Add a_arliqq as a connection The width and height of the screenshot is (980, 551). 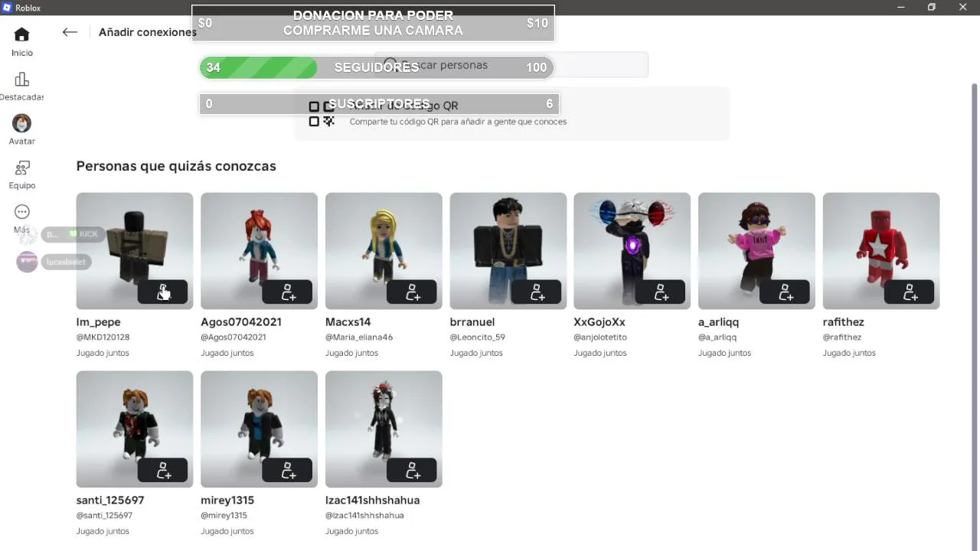(786, 292)
